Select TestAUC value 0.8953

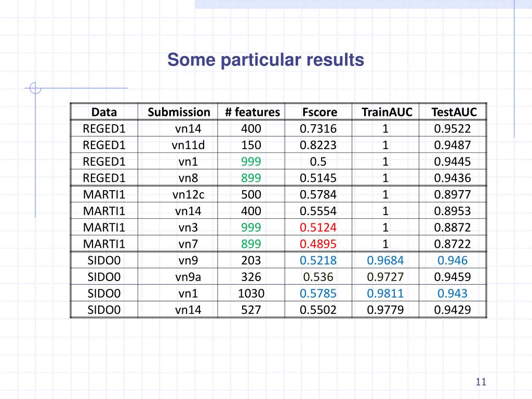pos(453,211)
